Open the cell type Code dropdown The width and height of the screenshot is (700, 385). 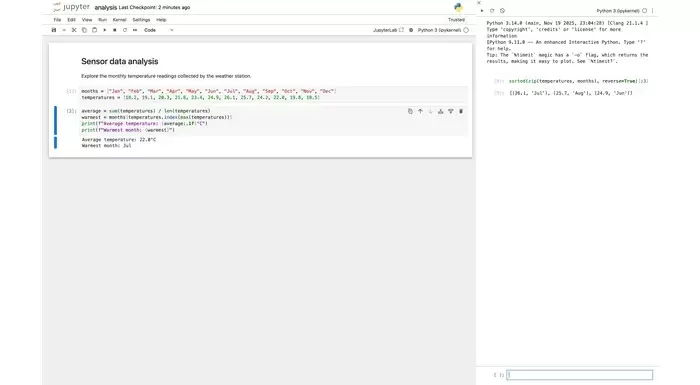(x=158, y=30)
